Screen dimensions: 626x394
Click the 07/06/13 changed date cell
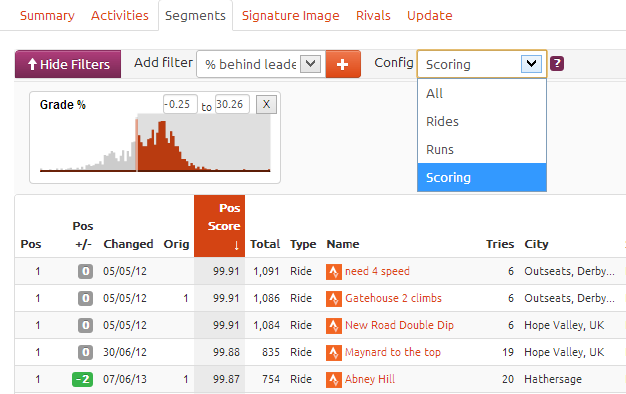coord(125,379)
